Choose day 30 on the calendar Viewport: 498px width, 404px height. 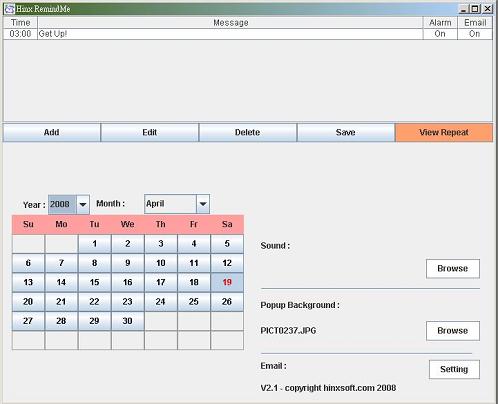coord(128,321)
